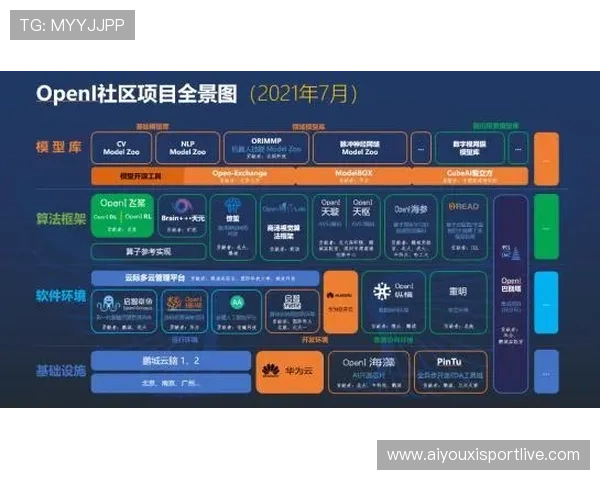Click the 基础设施 row heading

pyautogui.click(x=60, y=371)
